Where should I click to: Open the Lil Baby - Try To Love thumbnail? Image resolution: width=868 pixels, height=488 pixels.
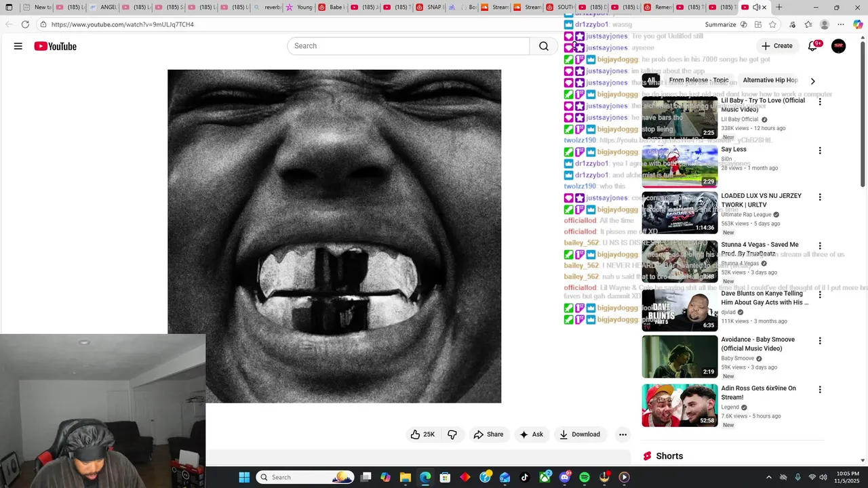coord(679,117)
